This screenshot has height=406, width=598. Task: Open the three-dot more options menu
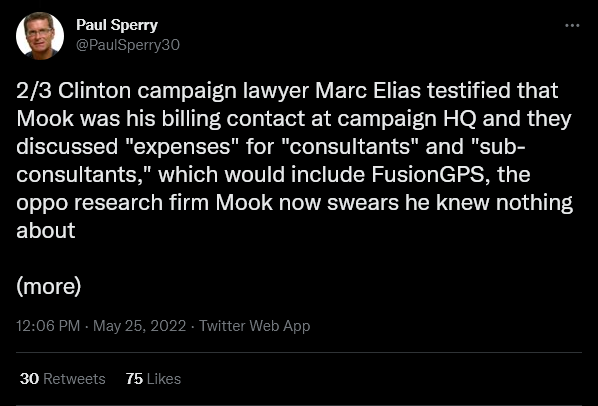pos(572,26)
